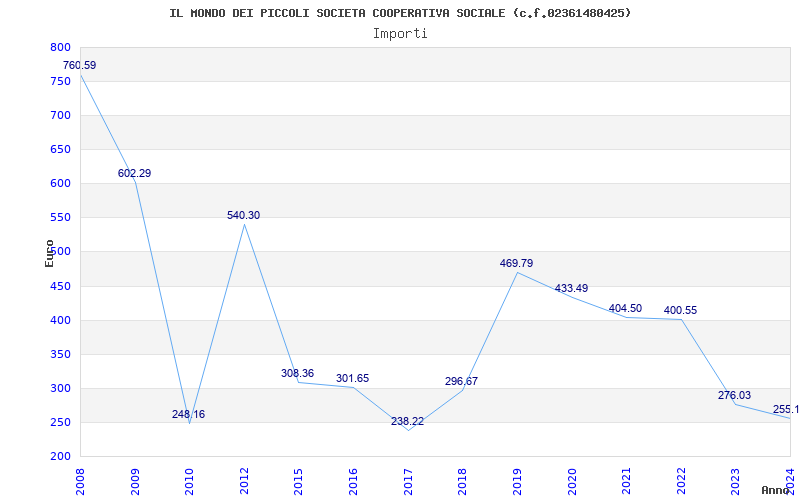Click the 2023 x-axis year label
The height and width of the screenshot is (500, 800).
pos(736,481)
